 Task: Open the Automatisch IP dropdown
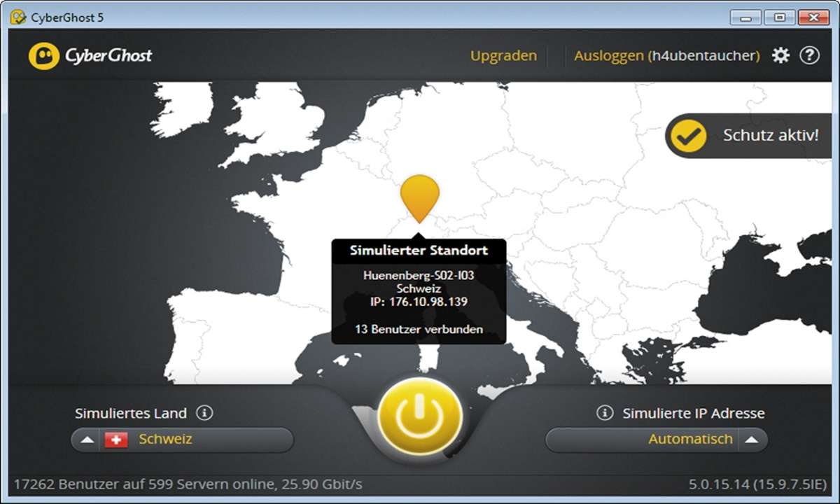click(657, 440)
